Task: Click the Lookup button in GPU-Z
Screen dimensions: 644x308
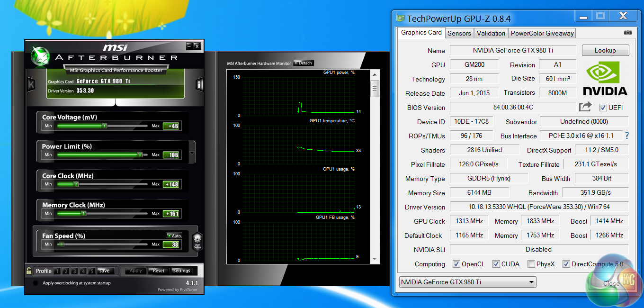Action: tap(605, 50)
